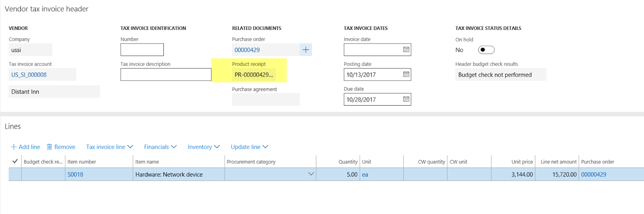Click the Add line plus icon
The width and height of the screenshot is (644, 214).
pyautogui.click(x=14, y=147)
